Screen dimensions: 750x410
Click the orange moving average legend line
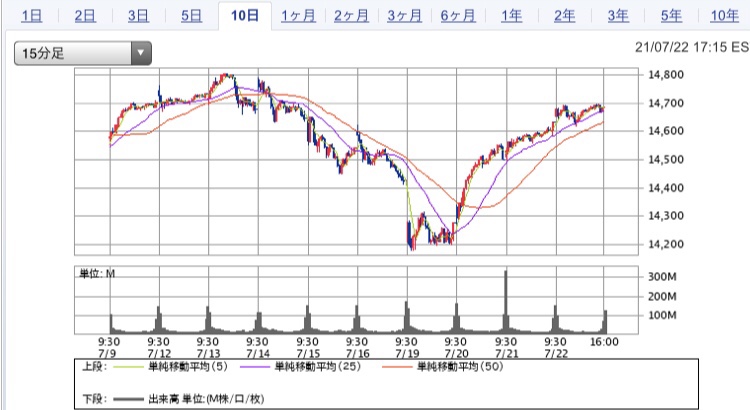(397, 367)
